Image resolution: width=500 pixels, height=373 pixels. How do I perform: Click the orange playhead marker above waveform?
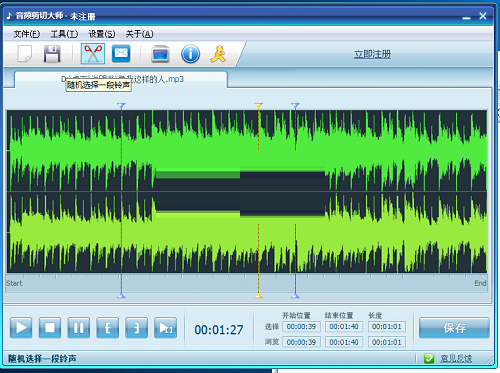tap(258, 106)
